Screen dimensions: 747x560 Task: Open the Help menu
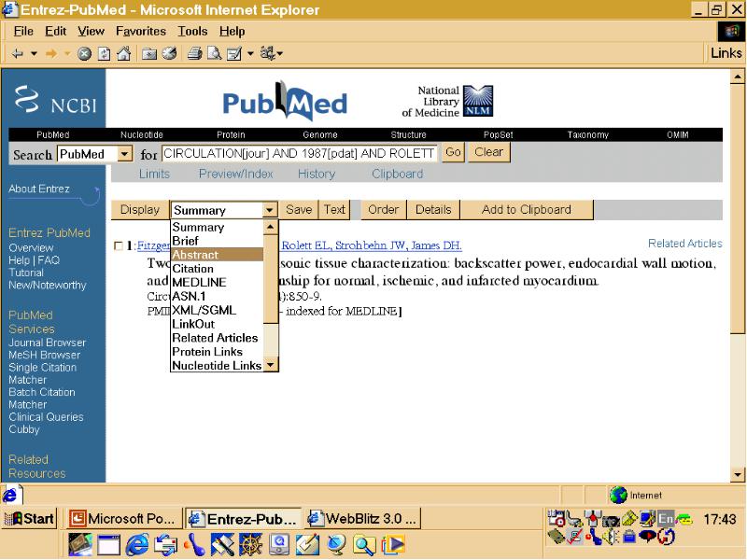click(x=232, y=32)
